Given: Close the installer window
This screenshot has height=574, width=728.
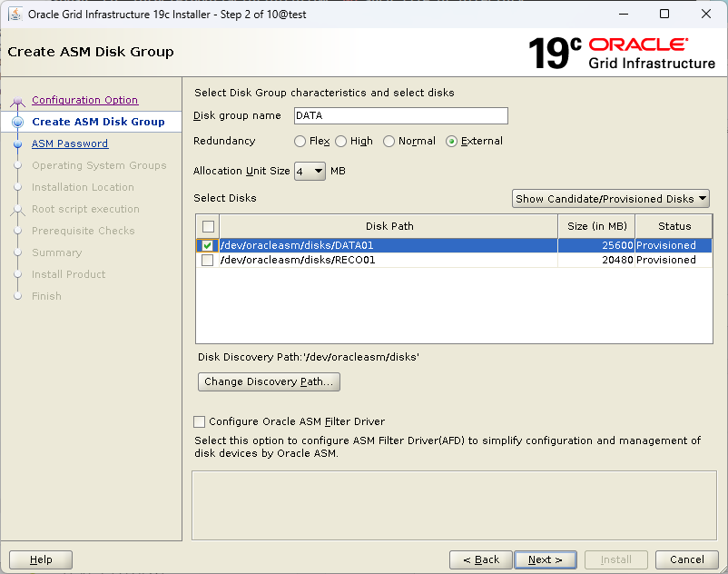Looking at the screenshot, I should [x=705, y=14].
